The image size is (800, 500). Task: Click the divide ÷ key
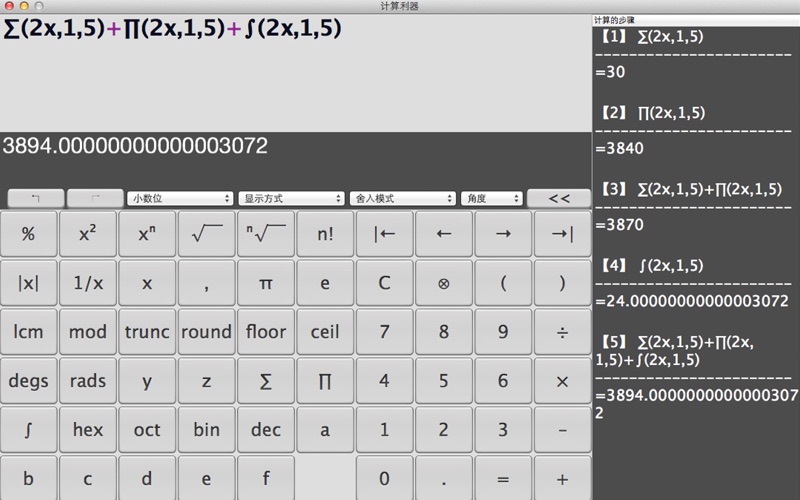[562, 332]
